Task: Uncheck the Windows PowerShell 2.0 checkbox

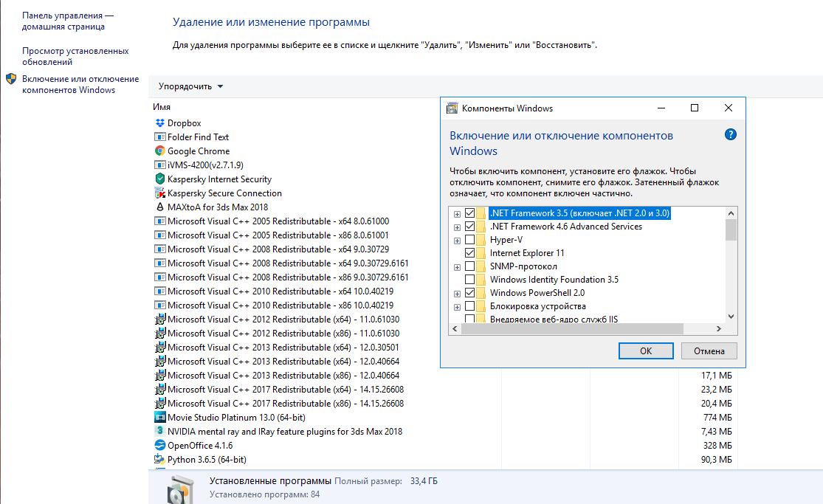Action: (469, 293)
